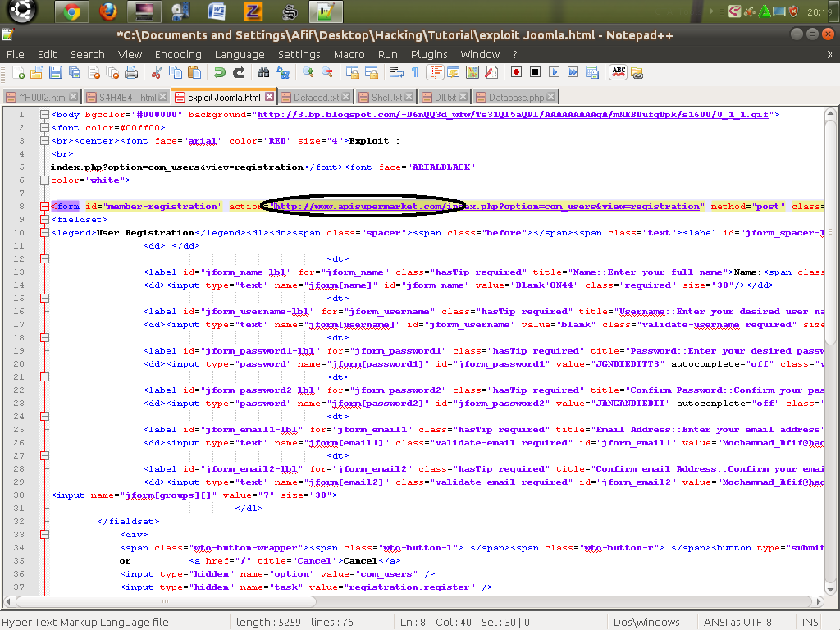Open the Search menu
The image size is (840, 630).
pos(87,55)
